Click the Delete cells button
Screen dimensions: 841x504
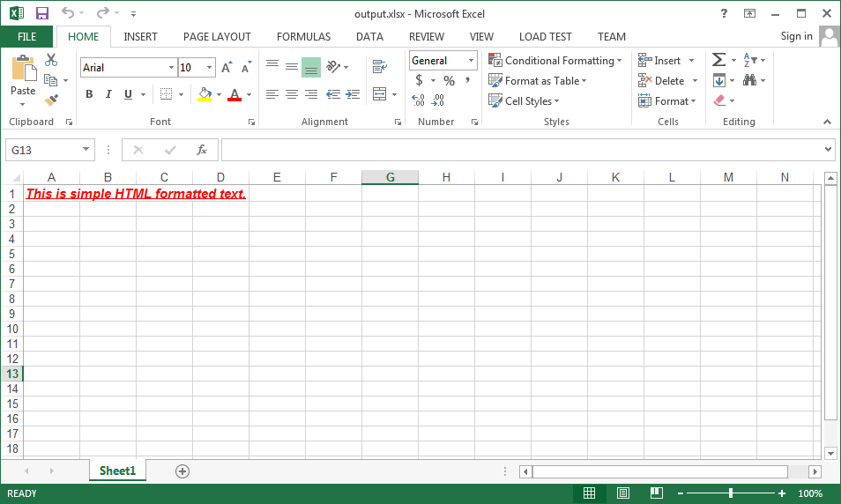click(661, 81)
